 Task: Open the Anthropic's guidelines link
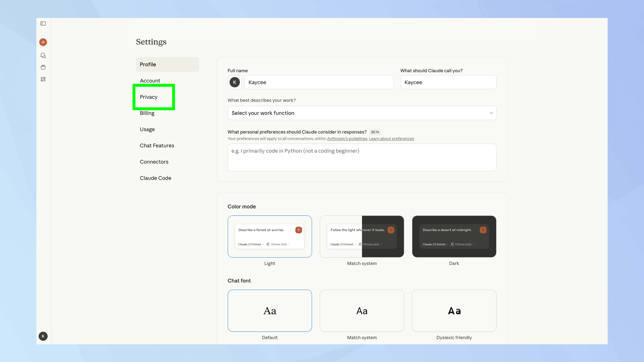347,139
